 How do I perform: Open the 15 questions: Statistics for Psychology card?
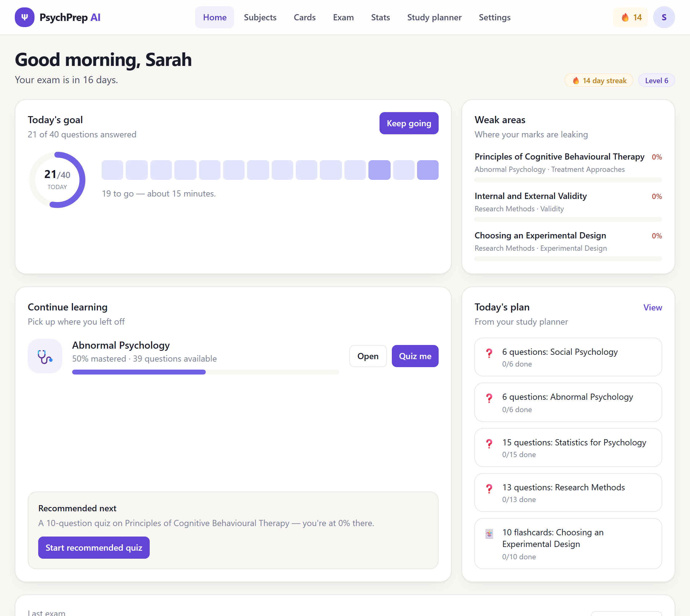568,448
